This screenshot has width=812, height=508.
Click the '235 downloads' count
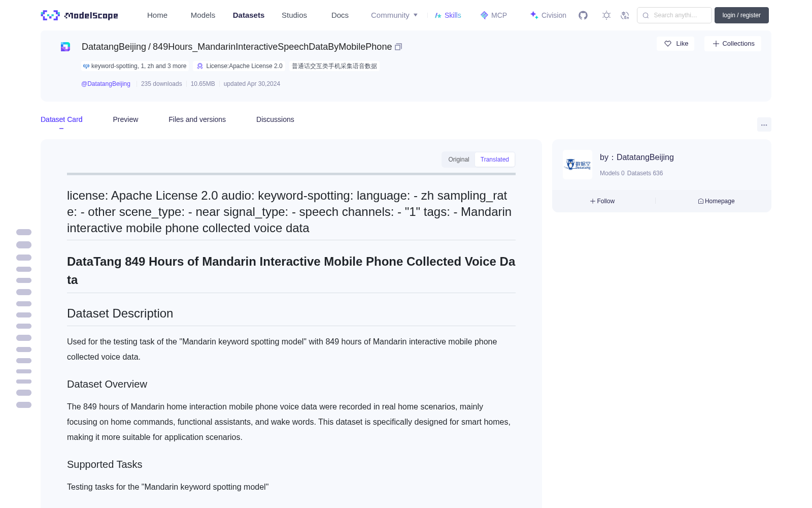coord(161,84)
